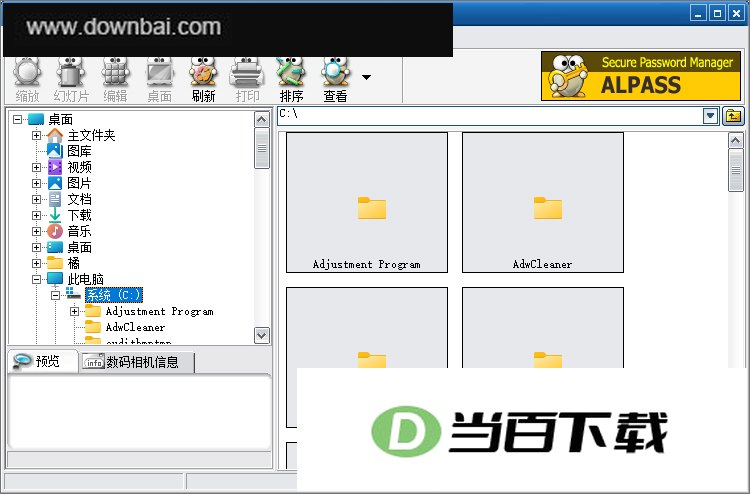Select 图库 gallery item in tree

(79, 151)
